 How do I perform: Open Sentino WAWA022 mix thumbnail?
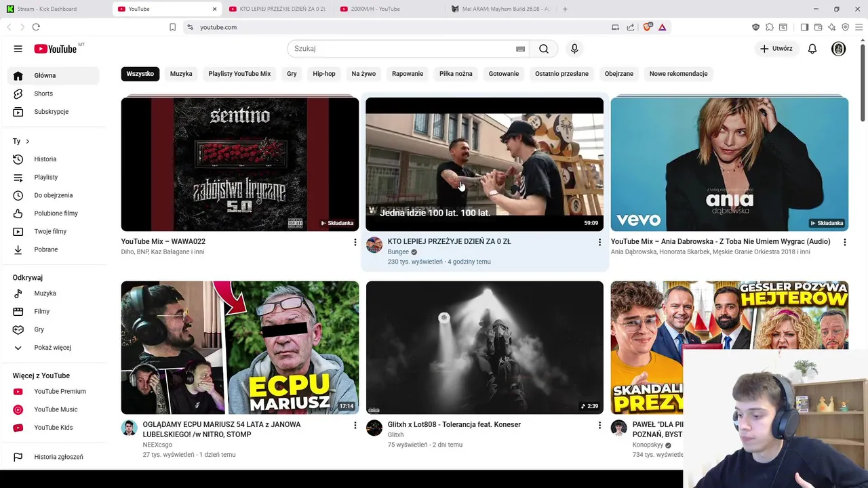point(240,164)
